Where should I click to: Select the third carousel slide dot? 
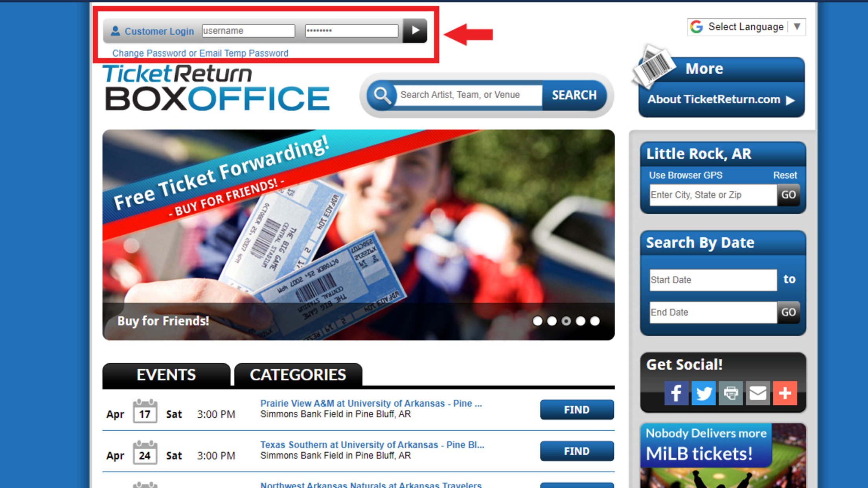click(566, 321)
